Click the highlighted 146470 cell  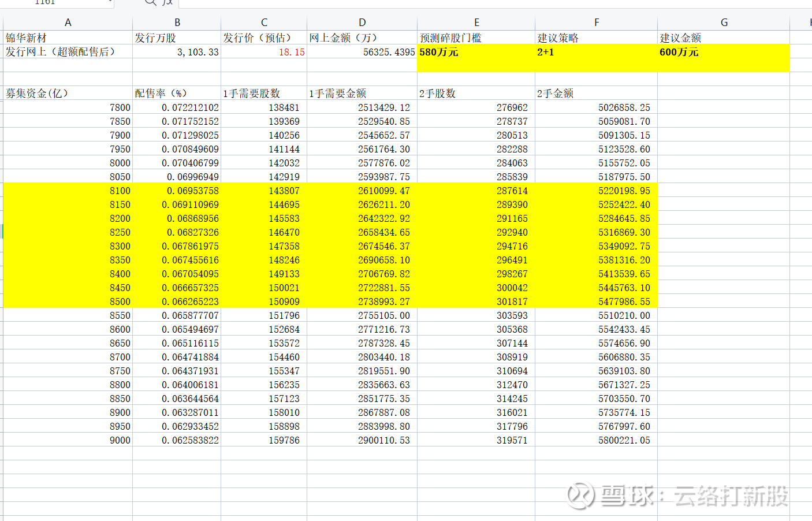(x=264, y=232)
